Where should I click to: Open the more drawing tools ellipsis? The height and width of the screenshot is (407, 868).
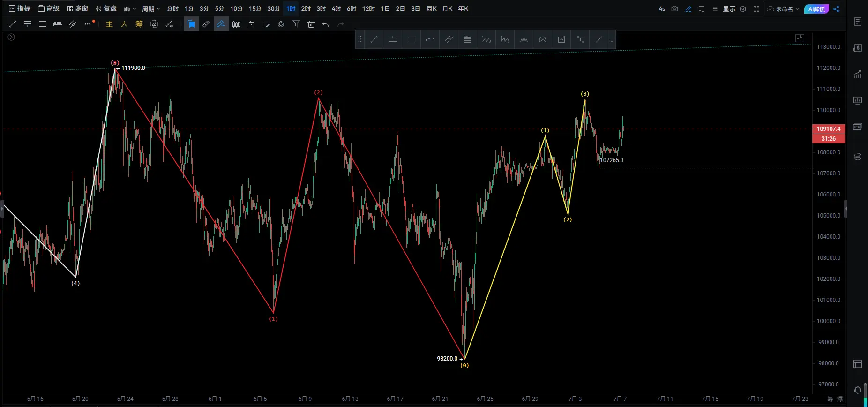(x=88, y=24)
